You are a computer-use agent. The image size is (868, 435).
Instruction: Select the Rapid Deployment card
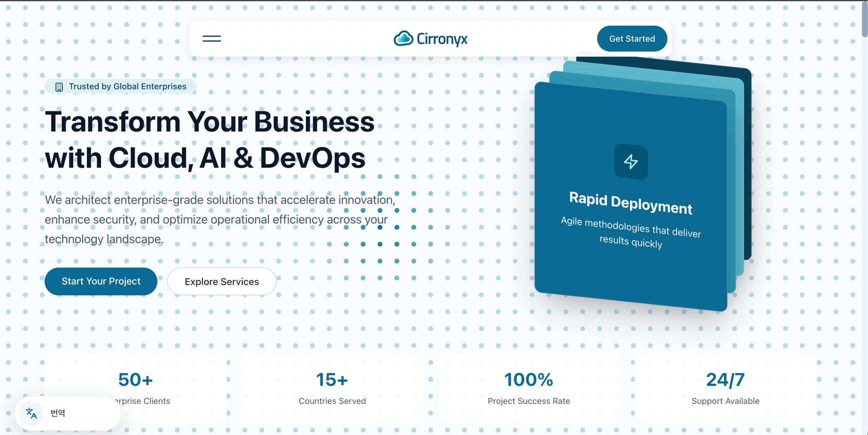point(631,197)
